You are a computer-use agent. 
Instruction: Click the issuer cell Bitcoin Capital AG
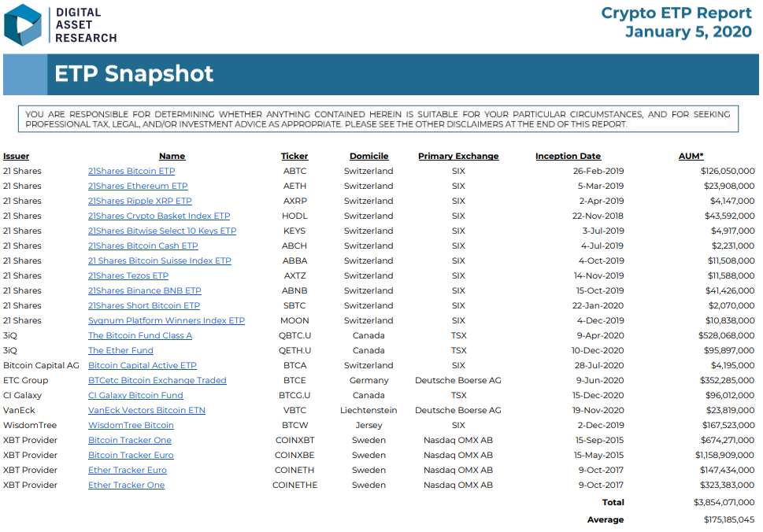41,366
